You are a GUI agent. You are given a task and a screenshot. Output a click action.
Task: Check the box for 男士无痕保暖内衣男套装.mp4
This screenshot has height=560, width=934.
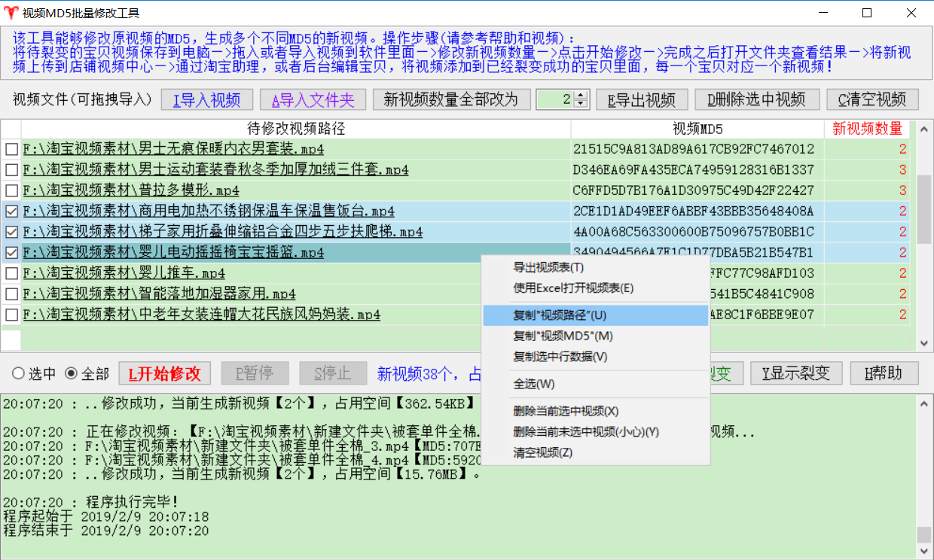click(x=11, y=149)
